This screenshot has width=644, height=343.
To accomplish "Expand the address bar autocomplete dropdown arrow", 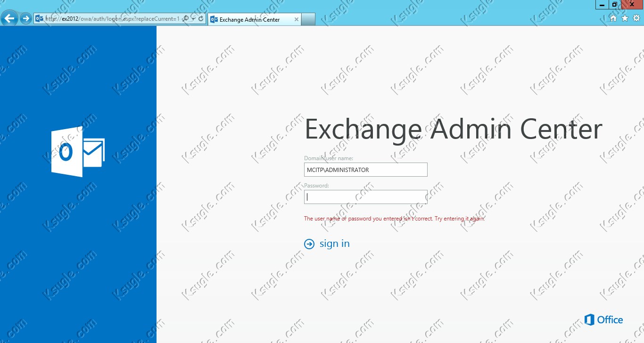I will coord(193,19).
